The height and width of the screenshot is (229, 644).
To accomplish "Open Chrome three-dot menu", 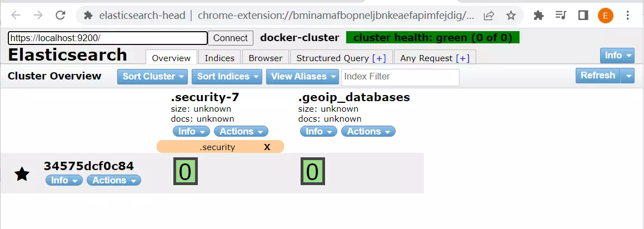I will [628, 16].
